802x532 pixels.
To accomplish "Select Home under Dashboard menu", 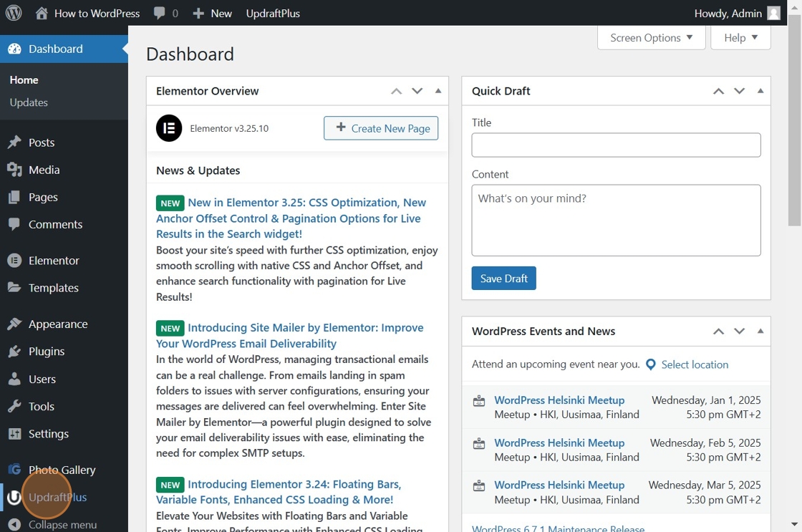I will pyautogui.click(x=24, y=79).
